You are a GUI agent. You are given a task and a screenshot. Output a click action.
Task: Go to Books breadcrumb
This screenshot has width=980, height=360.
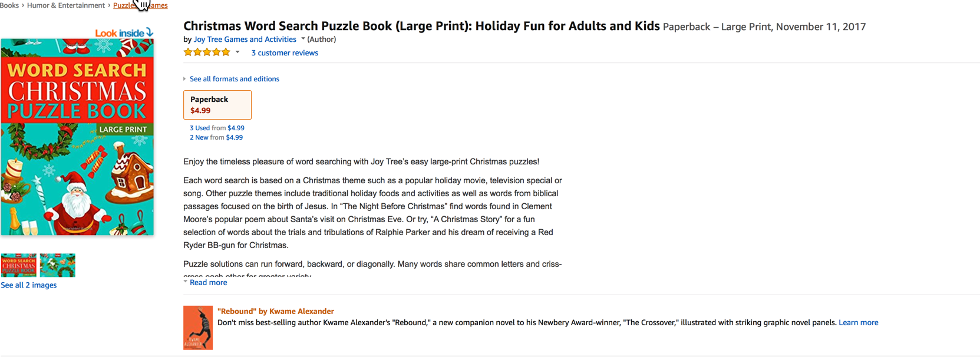point(9,5)
